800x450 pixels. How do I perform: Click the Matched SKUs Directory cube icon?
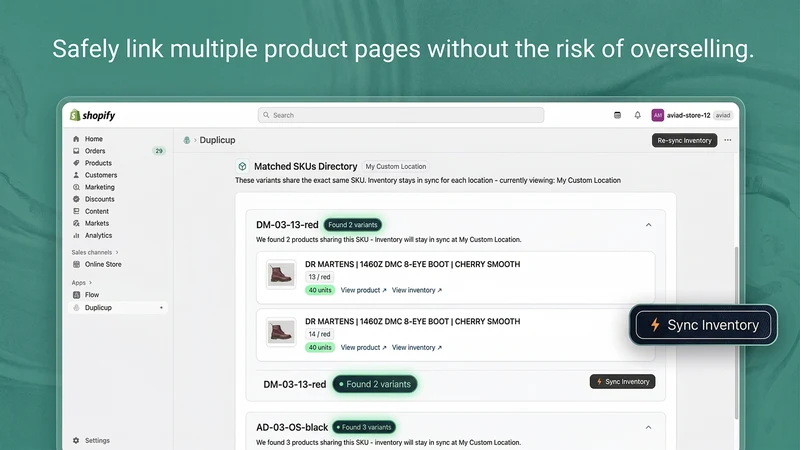point(242,166)
